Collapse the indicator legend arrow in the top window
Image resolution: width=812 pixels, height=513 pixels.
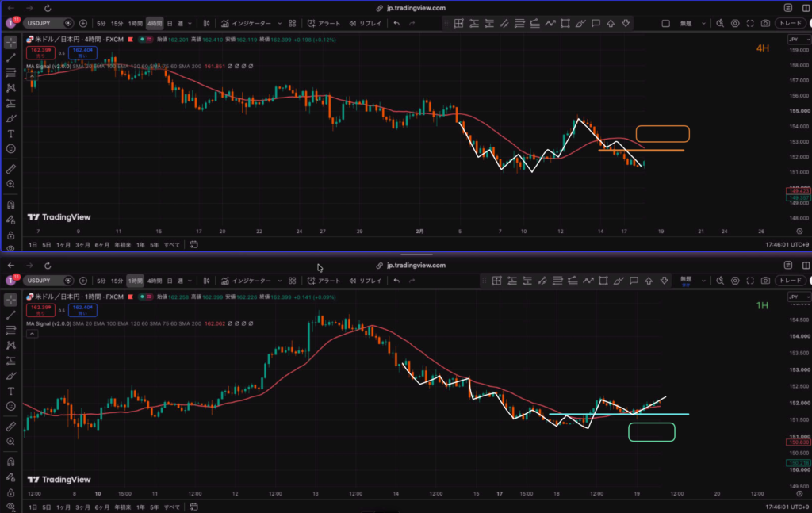(32, 77)
